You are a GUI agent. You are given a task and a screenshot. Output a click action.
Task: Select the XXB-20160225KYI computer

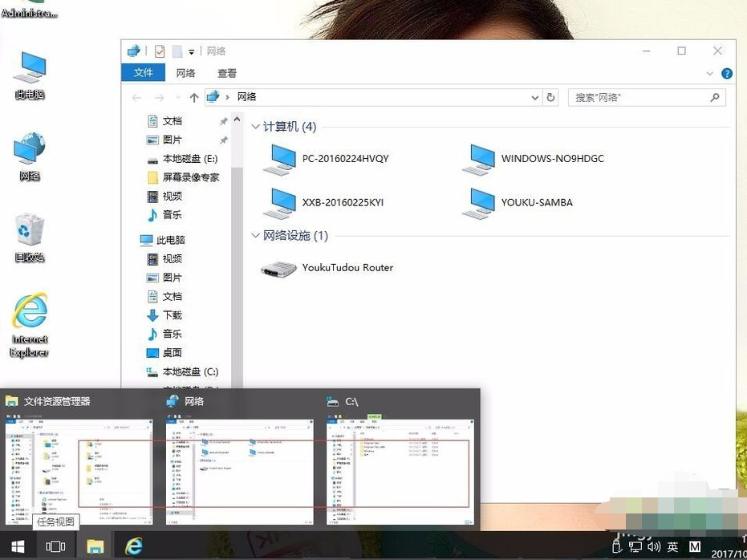click(343, 203)
